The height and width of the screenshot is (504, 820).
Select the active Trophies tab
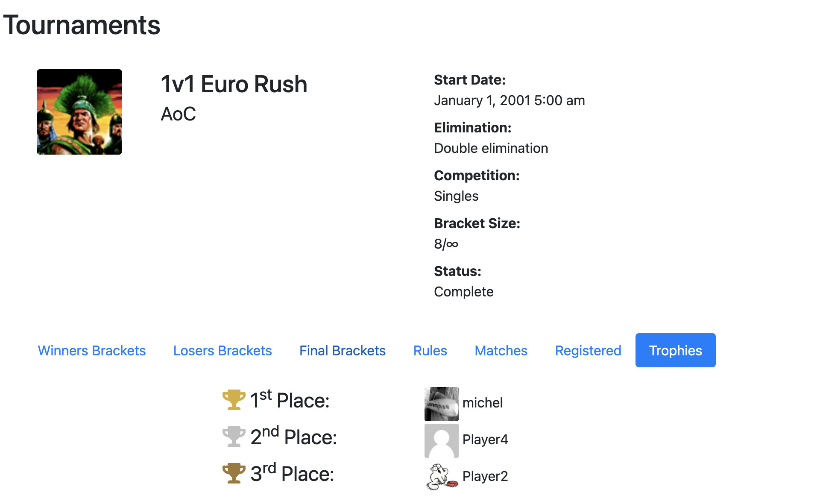676,350
